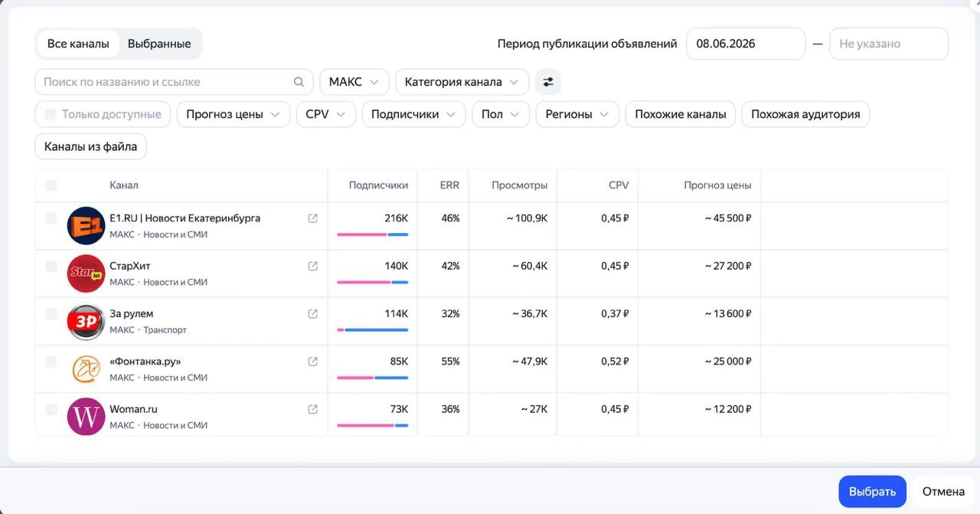Click subscribers count 73K
Image resolution: width=980 pixels, height=514 pixels.
399,409
